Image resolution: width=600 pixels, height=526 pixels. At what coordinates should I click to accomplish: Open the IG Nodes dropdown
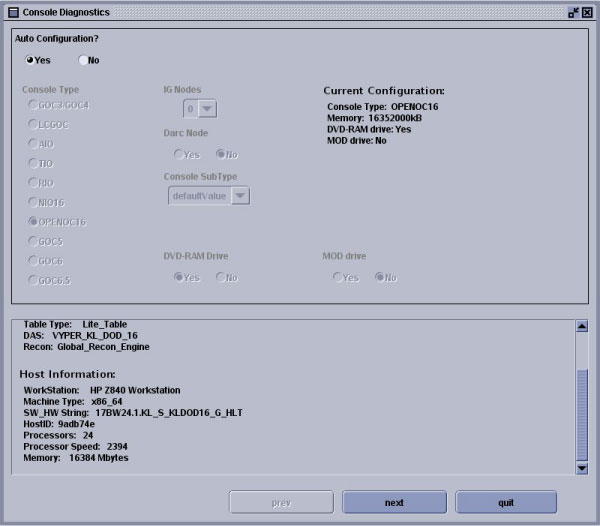click(207, 109)
